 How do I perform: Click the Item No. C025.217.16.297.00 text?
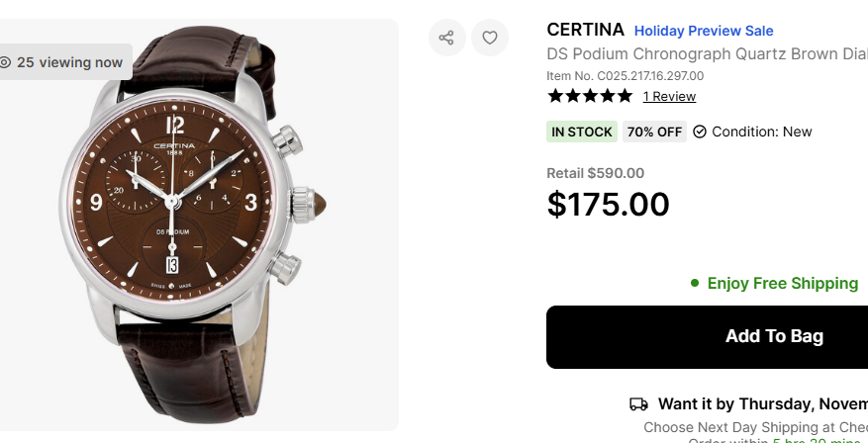pos(626,75)
